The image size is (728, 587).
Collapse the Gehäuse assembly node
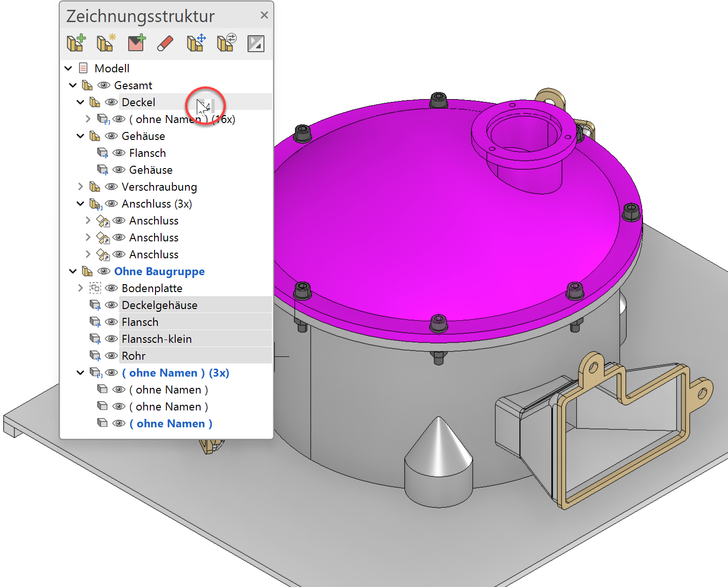click(80, 136)
